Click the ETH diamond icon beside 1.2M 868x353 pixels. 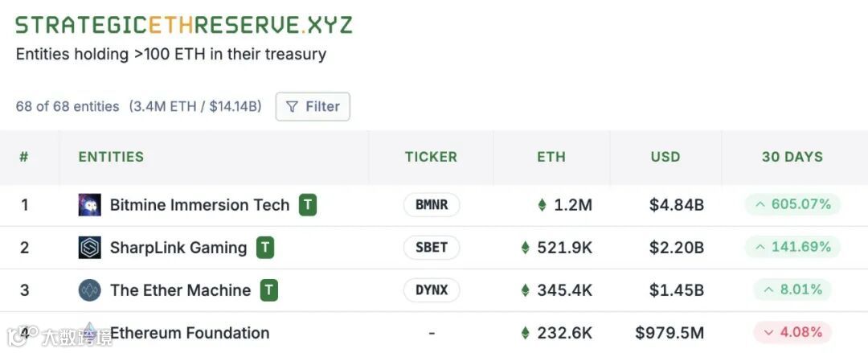[542, 205]
